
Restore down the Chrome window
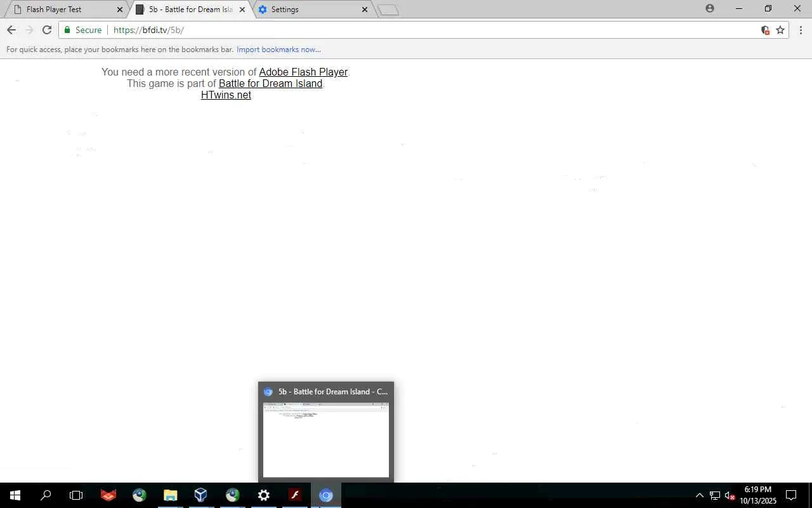[x=768, y=8]
